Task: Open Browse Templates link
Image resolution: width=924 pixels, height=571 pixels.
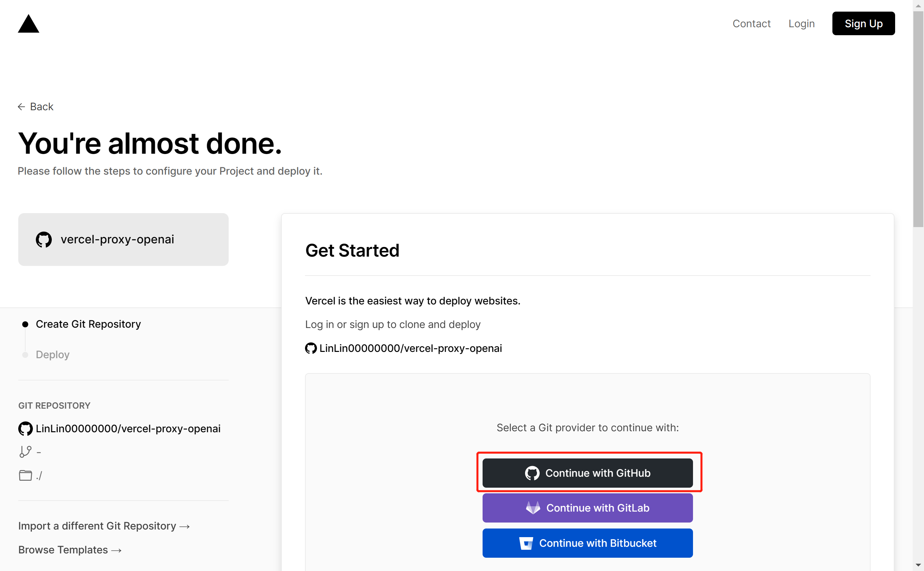Action: [70, 550]
